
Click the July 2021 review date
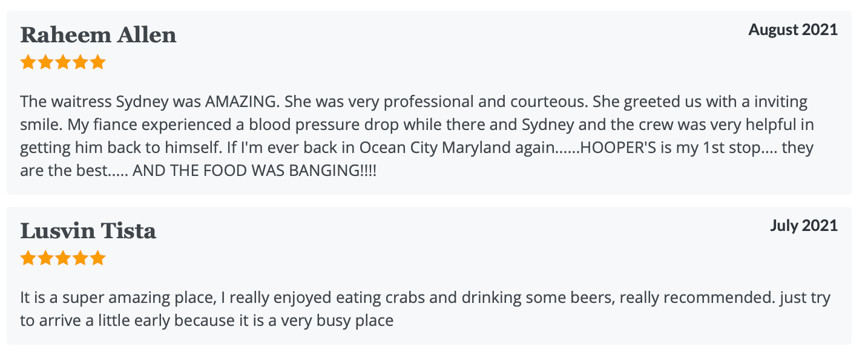(x=804, y=226)
